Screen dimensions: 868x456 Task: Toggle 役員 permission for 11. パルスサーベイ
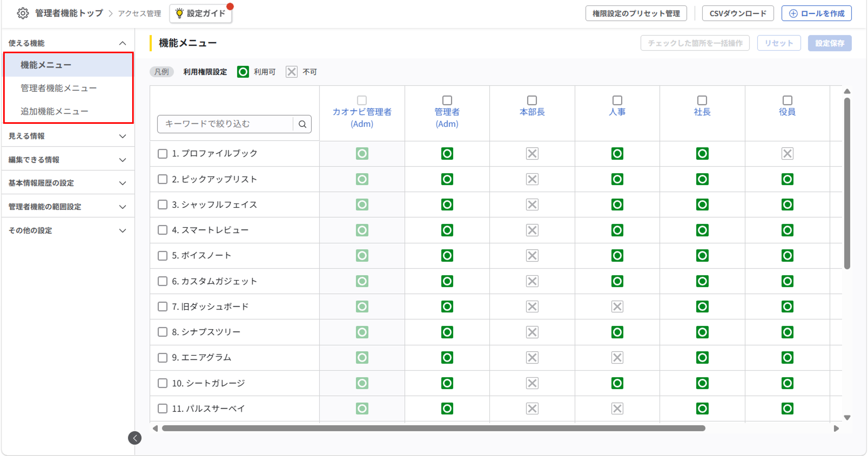click(787, 408)
